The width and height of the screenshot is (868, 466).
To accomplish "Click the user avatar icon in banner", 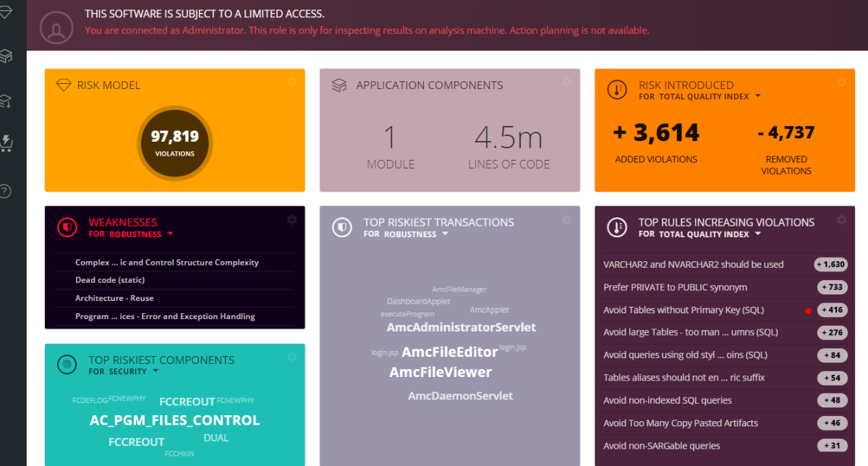I will 56,28.
